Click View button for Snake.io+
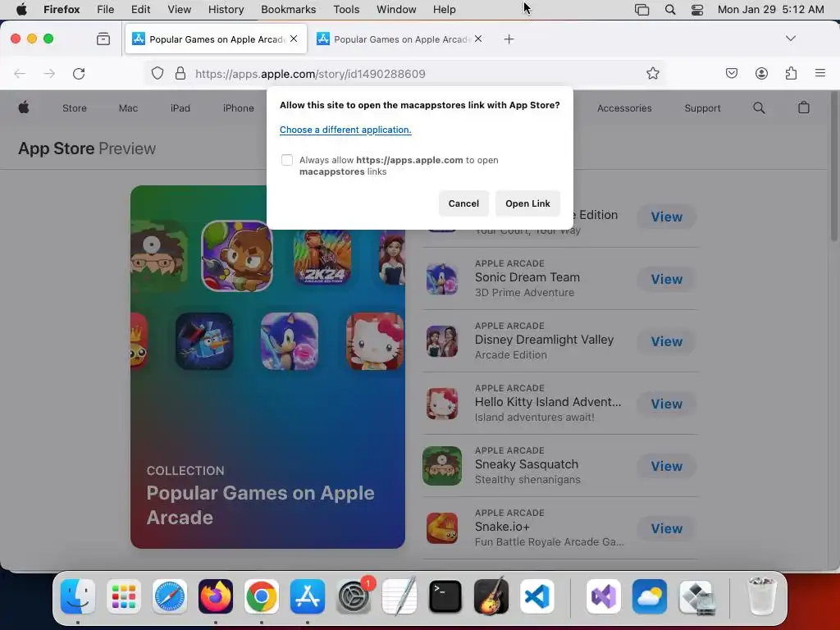The width and height of the screenshot is (840, 630). click(x=666, y=528)
